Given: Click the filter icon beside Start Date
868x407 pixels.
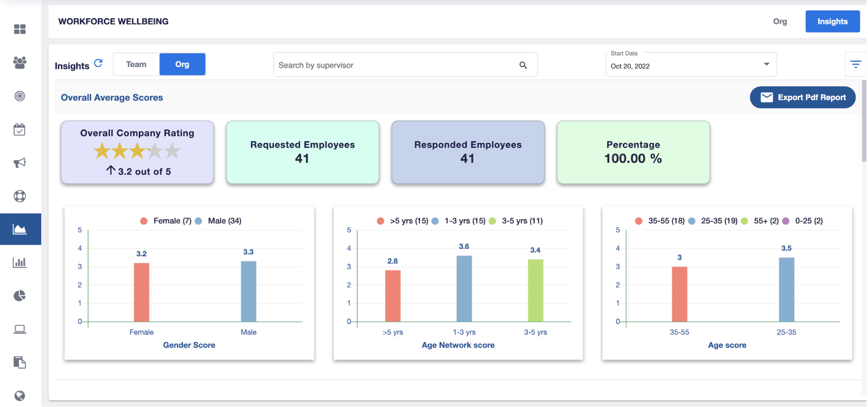Looking at the screenshot, I should tap(856, 64).
